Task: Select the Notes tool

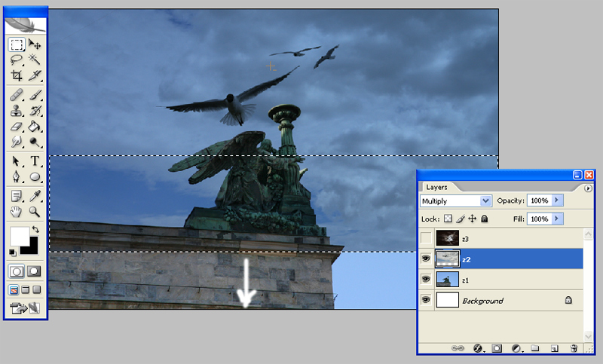Action: (16, 196)
